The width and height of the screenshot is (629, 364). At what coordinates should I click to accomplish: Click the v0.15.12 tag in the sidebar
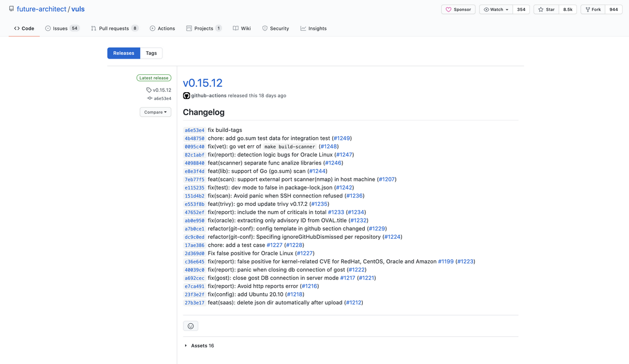pos(159,90)
